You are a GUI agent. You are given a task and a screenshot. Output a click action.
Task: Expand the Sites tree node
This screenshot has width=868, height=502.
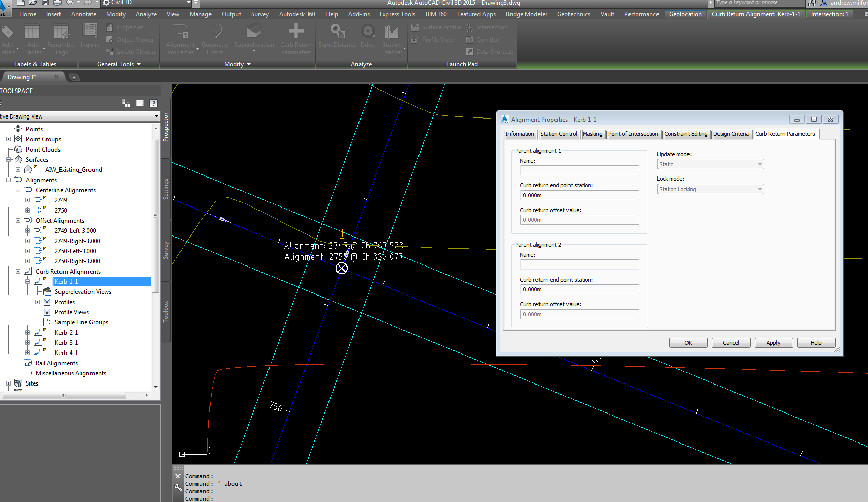tap(8, 383)
